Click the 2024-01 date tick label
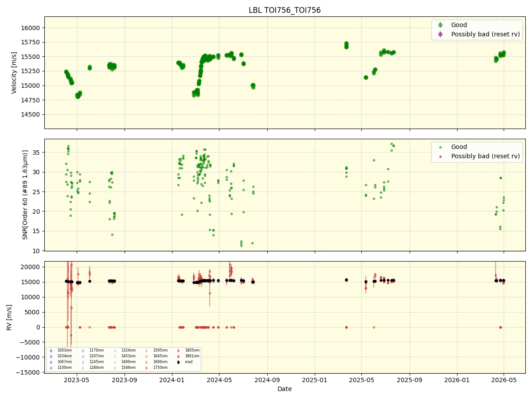The width and height of the screenshot is (532, 399). pos(172,380)
